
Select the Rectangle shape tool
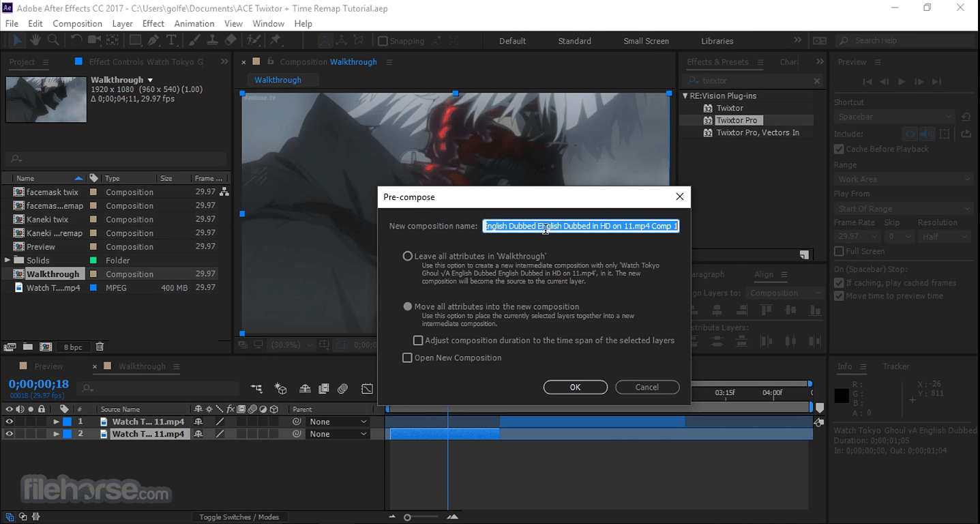coord(135,40)
